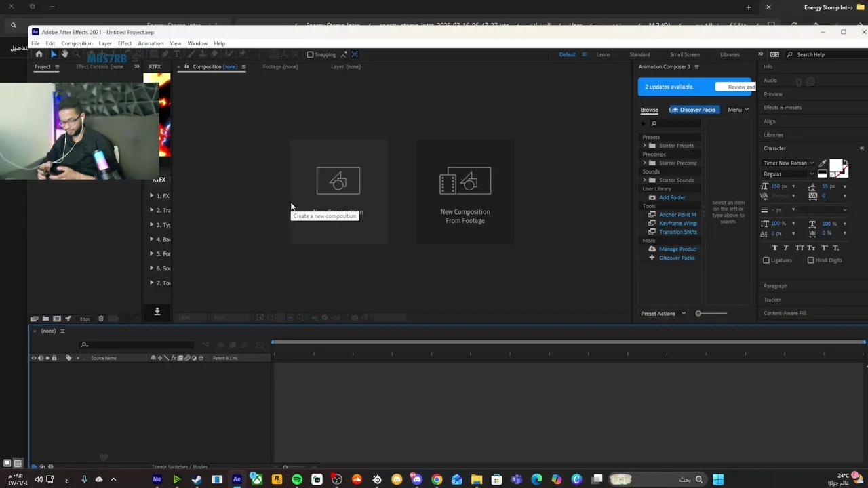Open the Composition menu
The height and width of the screenshot is (488, 868).
[x=77, y=43]
